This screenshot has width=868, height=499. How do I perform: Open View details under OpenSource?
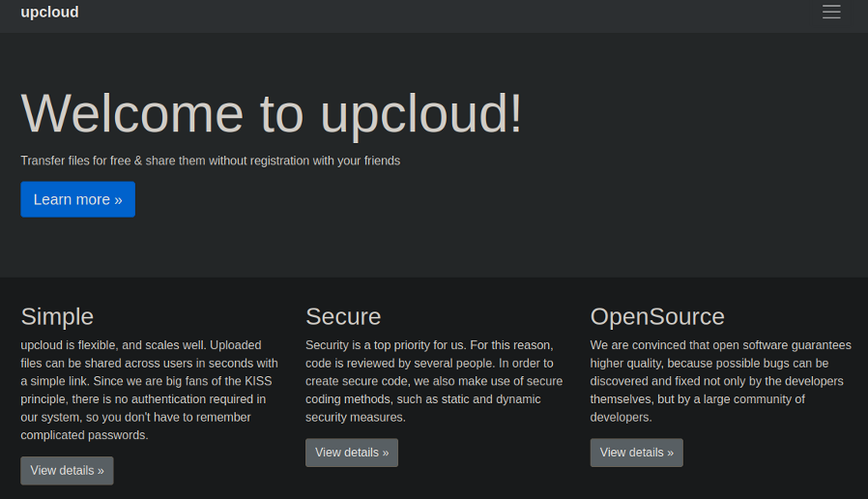[636, 453]
